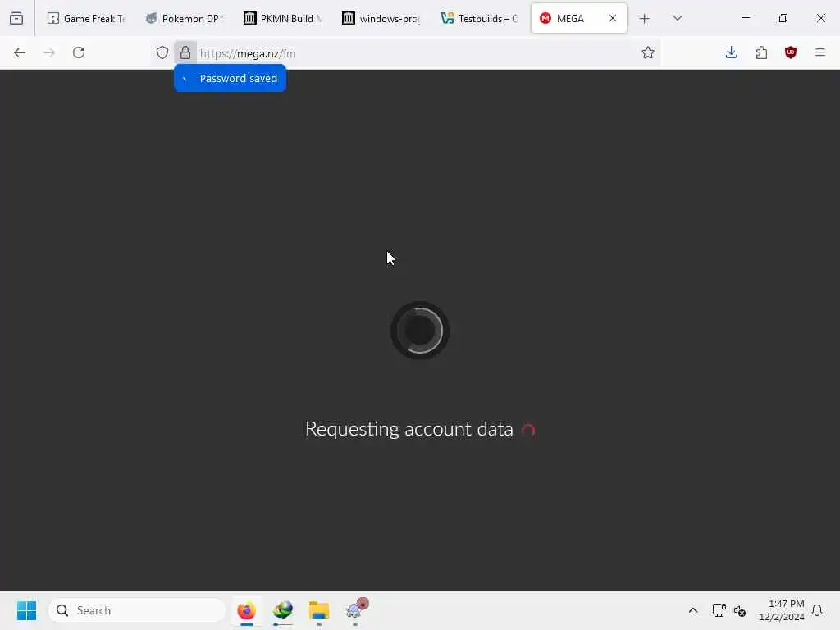Open the Firefox downloads panel
The image size is (840, 630).
[x=731, y=52]
